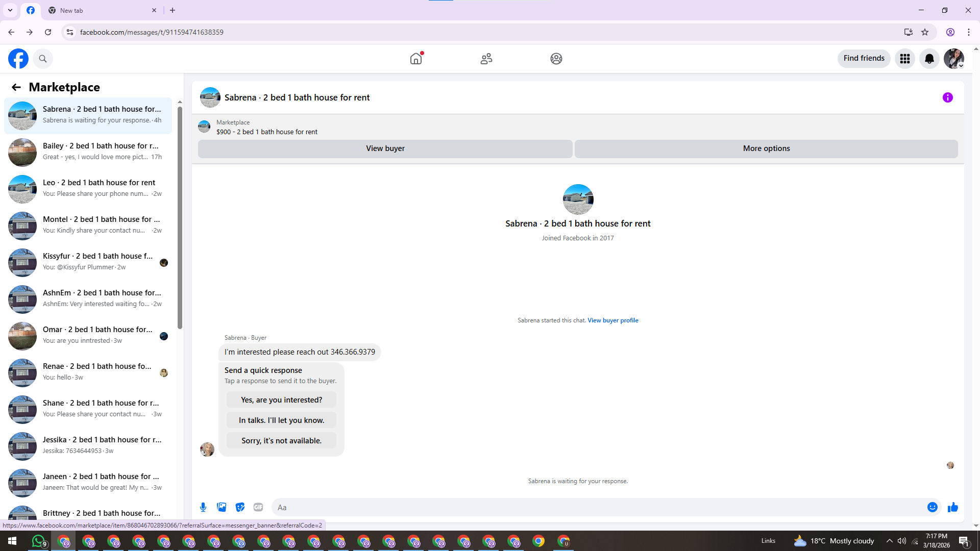The width and height of the screenshot is (980, 551).
Task: Open the GIF picker
Action: point(258,507)
